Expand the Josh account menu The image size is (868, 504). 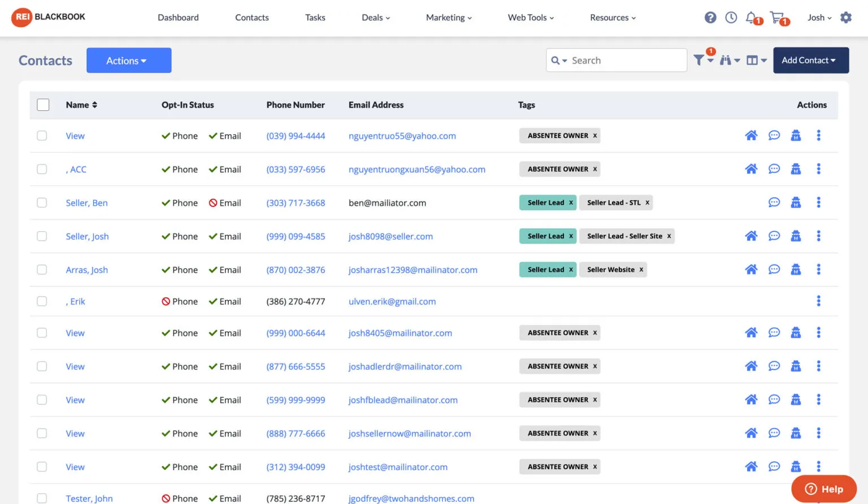click(819, 18)
